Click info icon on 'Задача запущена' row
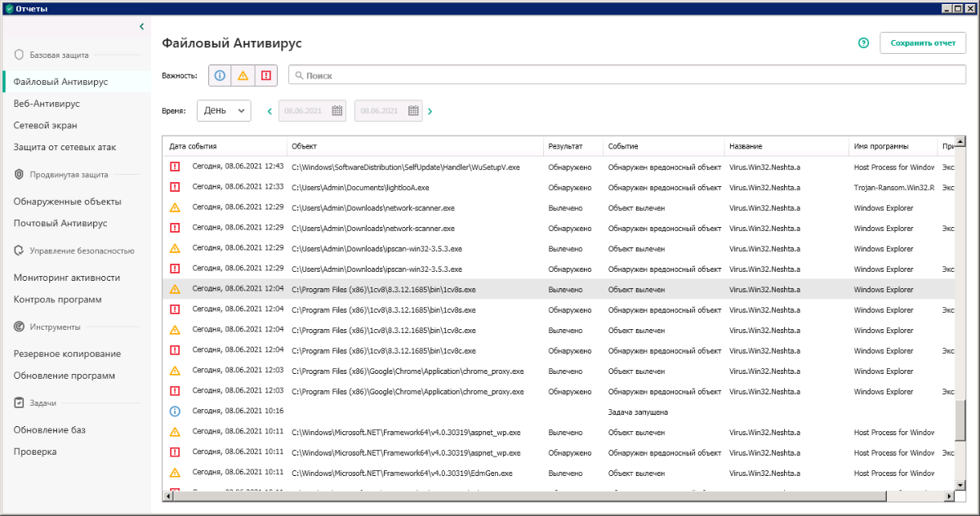 pyautogui.click(x=175, y=411)
